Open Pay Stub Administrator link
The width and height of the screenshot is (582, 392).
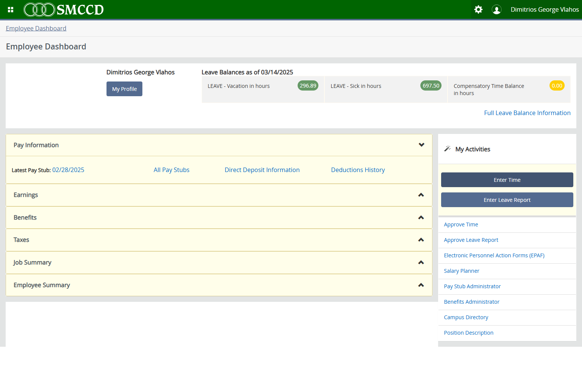pyautogui.click(x=472, y=286)
